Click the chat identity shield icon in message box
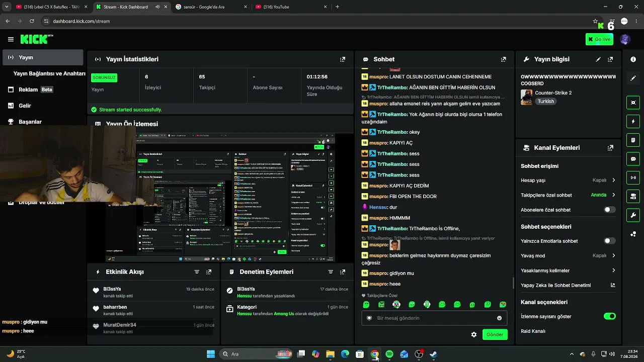 tap(369, 318)
